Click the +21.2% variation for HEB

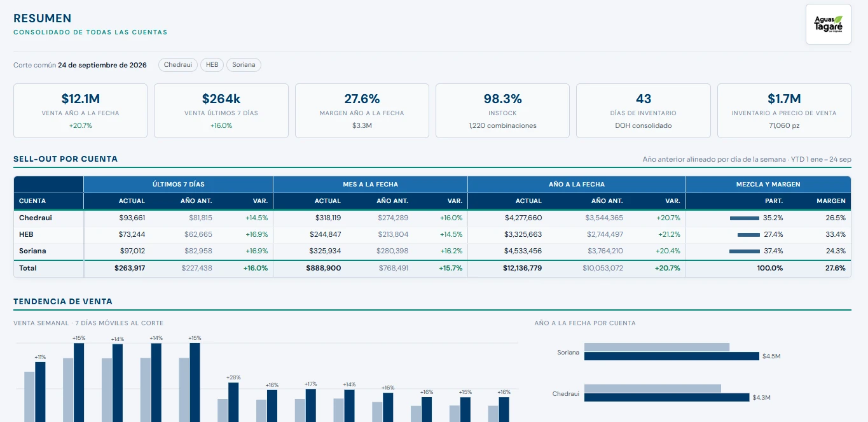tap(668, 234)
